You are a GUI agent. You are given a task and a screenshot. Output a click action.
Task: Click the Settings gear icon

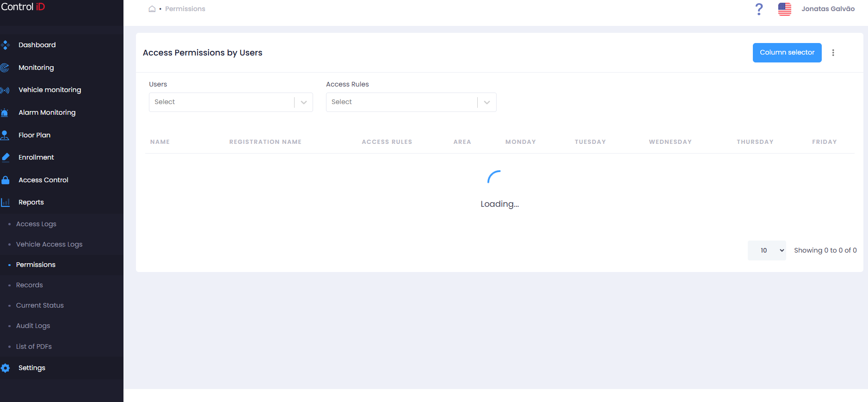5,368
